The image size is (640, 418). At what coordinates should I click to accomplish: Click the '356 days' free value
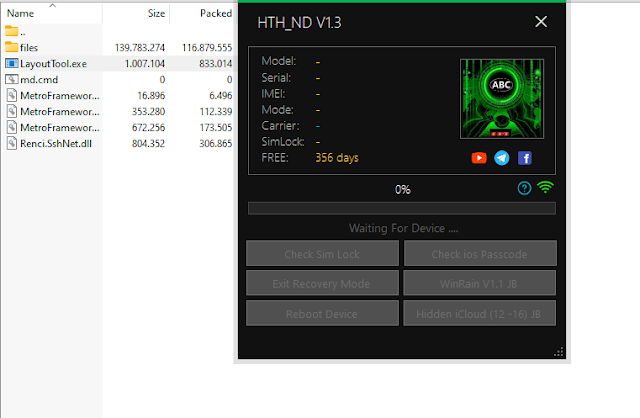click(x=337, y=158)
